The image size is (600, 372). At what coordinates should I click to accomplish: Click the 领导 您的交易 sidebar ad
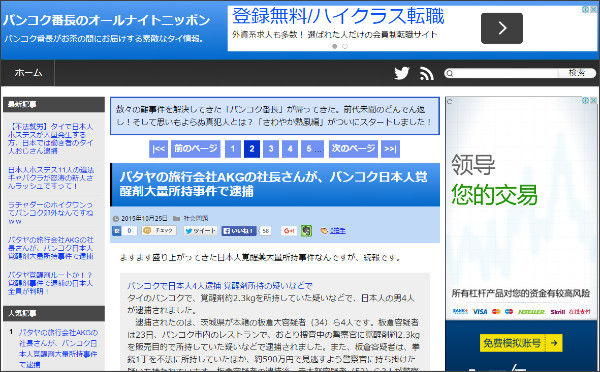(521, 234)
